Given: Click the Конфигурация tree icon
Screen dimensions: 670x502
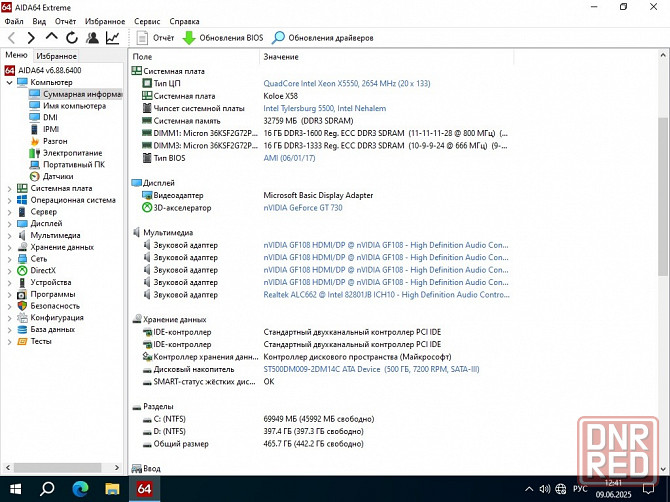Looking at the screenshot, I should tap(22, 318).
